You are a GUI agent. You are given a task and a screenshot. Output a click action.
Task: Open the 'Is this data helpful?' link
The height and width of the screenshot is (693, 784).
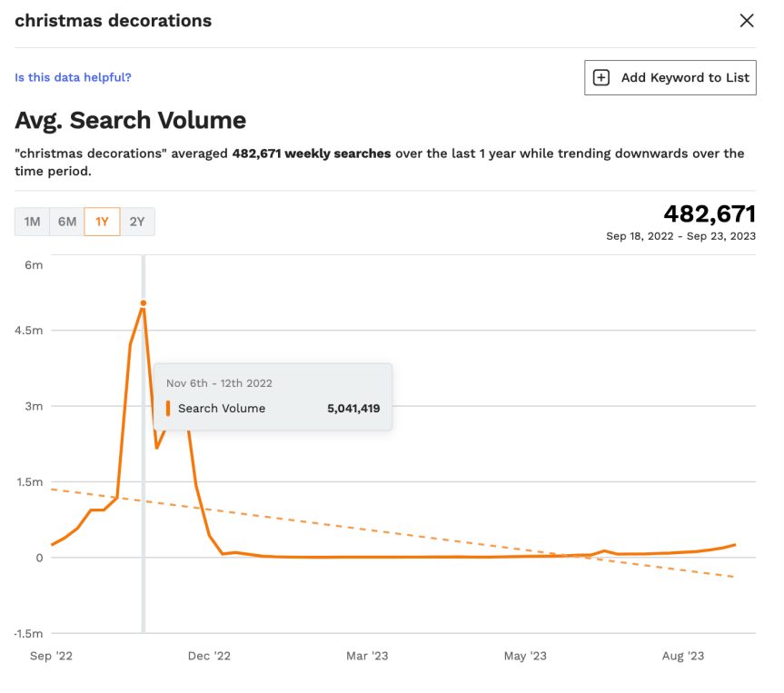(73, 77)
